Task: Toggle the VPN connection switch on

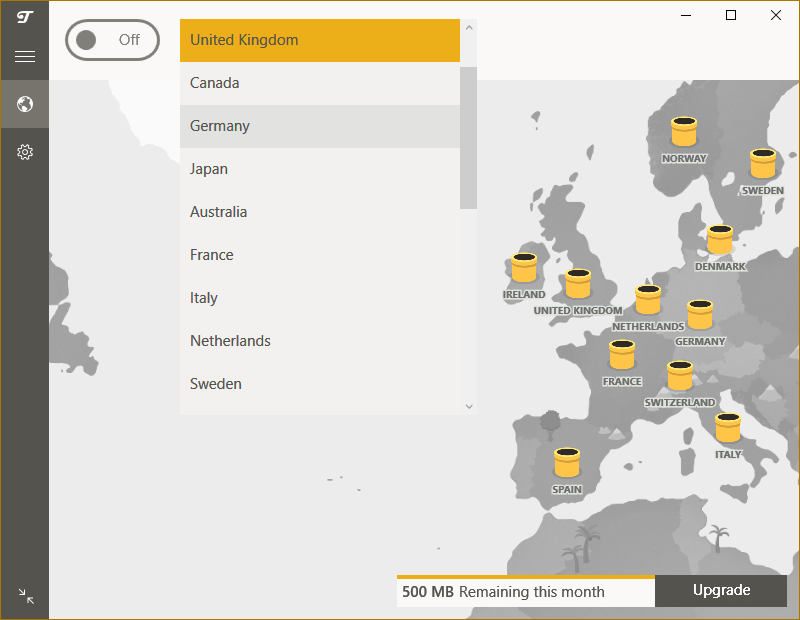Action: pyautogui.click(x=112, y=40)
